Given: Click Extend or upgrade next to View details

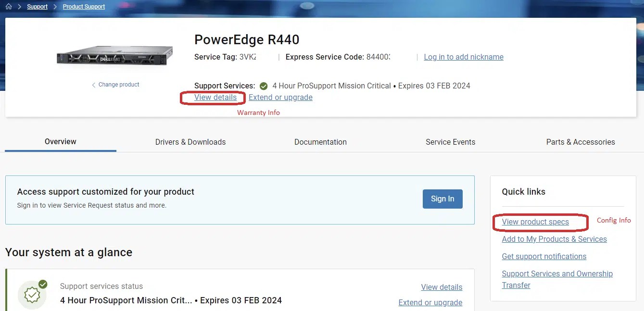Looking at the screenshot, I should click(x=280, y=97).
